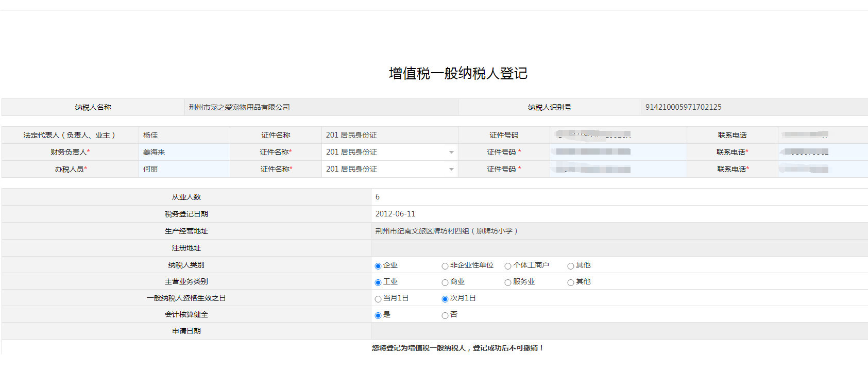
Task: Select 否 for 会计核算健全
Action: coord(445,315)
